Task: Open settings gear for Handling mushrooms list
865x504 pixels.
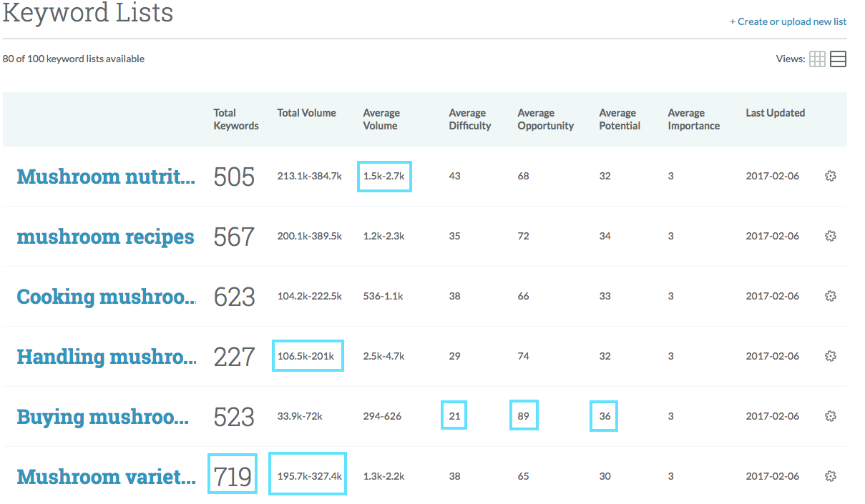Action: tap(831, 356)
